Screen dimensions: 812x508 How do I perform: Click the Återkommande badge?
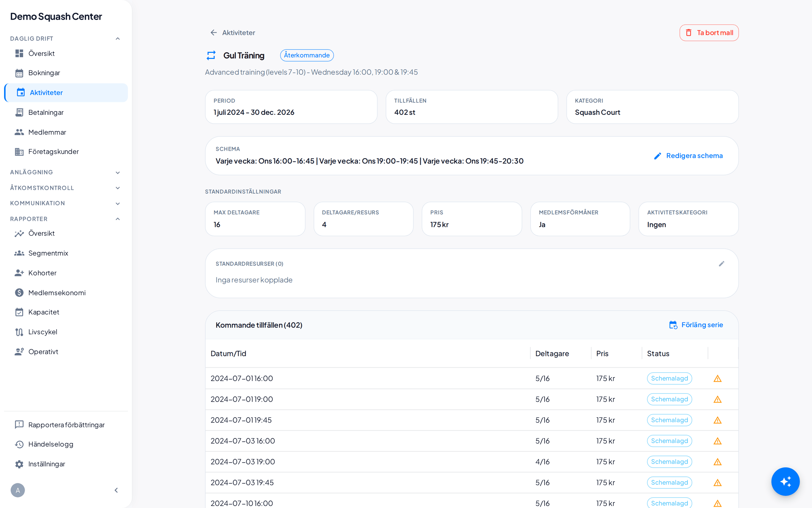pos(307,55)
